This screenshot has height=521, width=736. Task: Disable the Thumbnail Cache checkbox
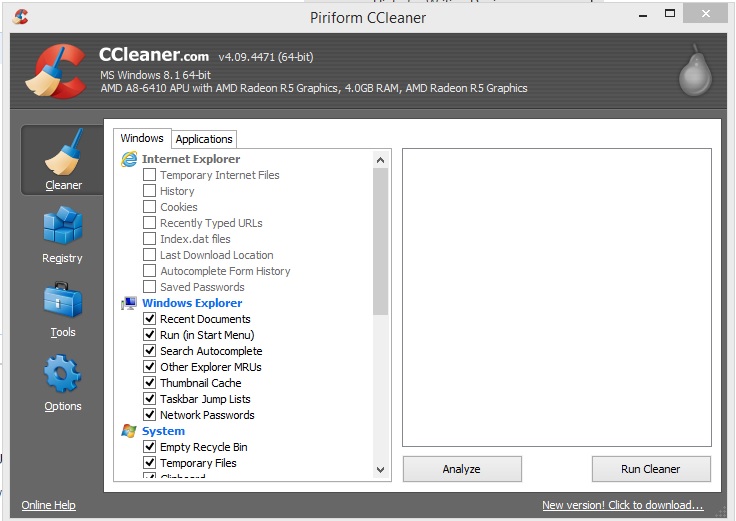click(x=149, y=383)
